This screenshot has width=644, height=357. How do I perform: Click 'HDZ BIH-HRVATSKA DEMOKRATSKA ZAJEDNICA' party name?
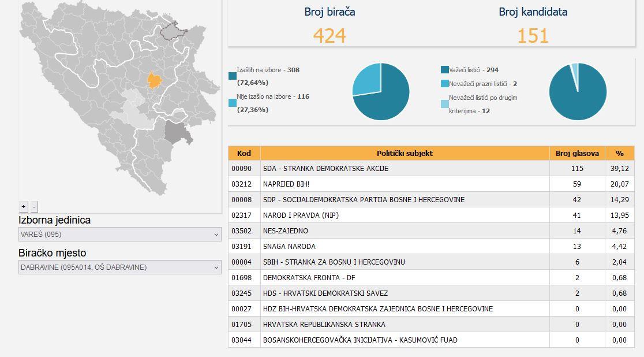[x=378, y=309]
